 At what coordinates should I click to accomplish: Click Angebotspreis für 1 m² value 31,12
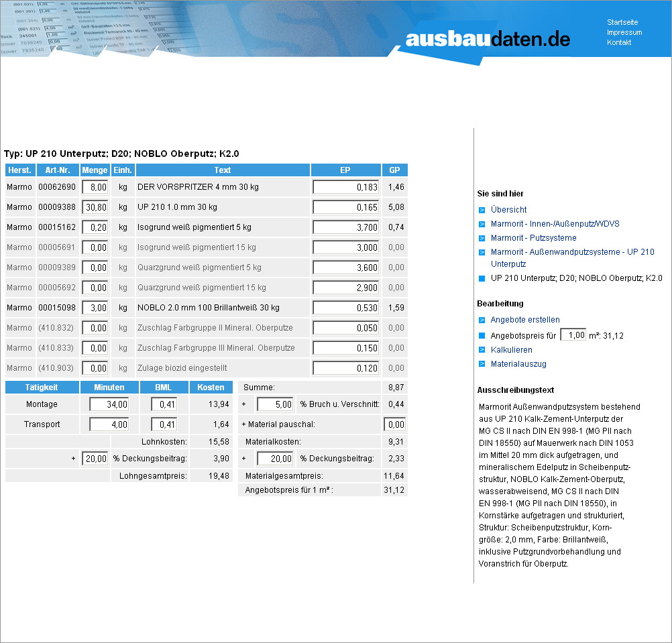pos(394,490)
